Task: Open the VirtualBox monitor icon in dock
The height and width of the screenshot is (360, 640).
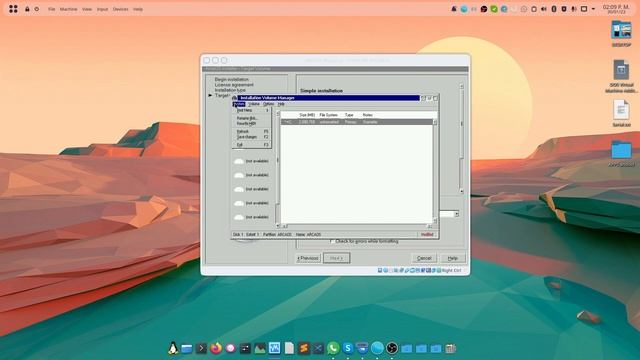Action: pos(275,348)
